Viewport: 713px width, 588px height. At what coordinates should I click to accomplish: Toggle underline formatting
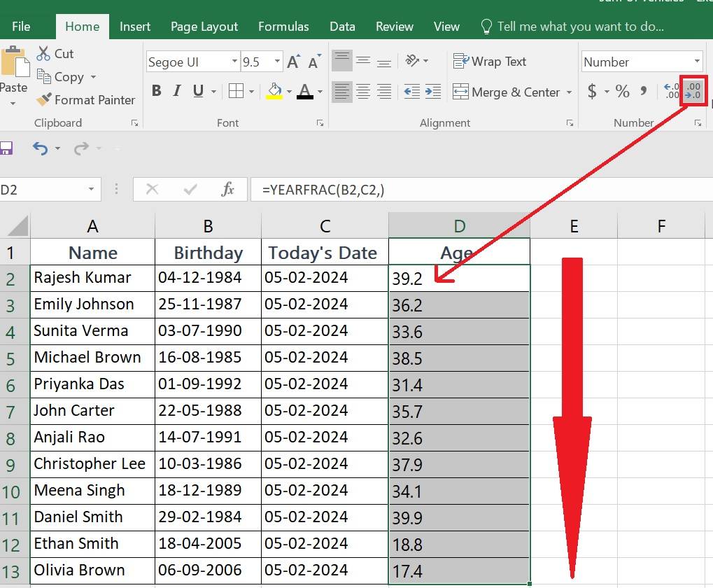(197, 91)
